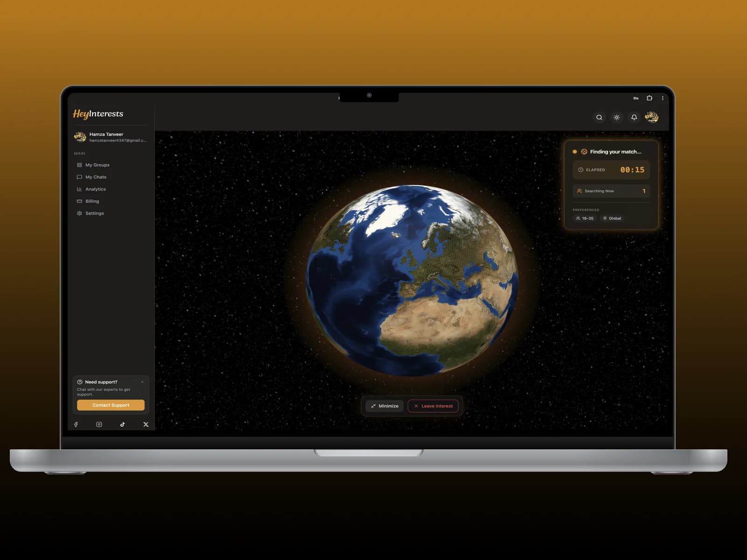Open Facebook social link
The width and height of the screenshot is (747, 560).
[76, 425]
